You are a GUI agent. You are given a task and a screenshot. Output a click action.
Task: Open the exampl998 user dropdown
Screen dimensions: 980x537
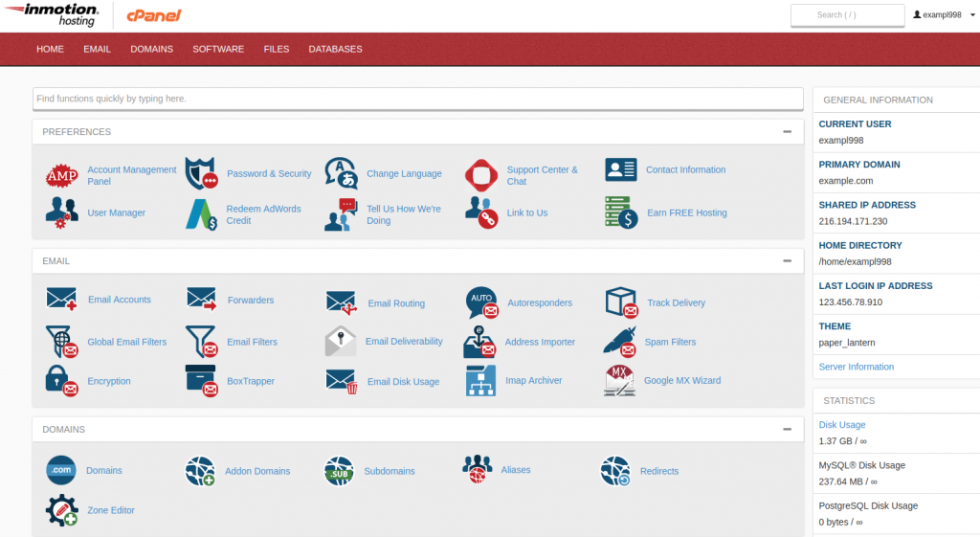pos(944,15)
